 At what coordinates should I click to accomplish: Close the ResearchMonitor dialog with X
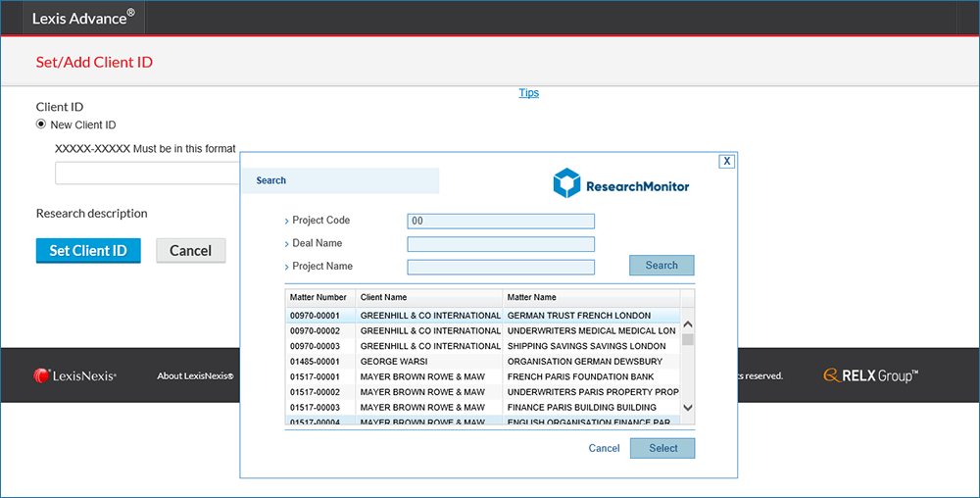point(727,161)
